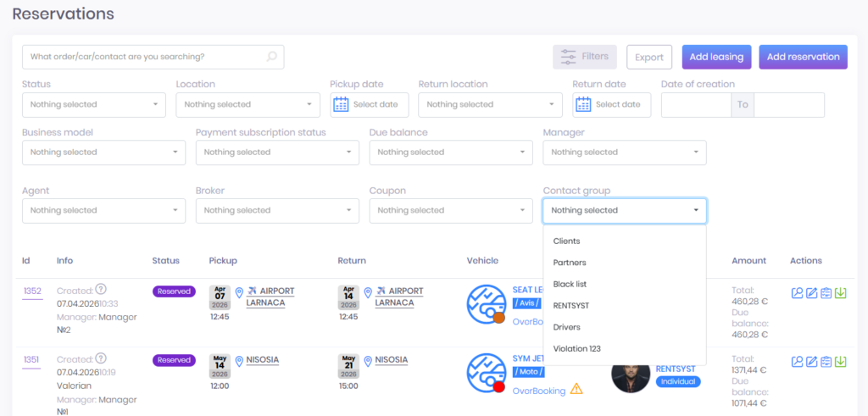Screen dimensions: 868x416
Task: Click the Add reservation button
Action: (802, 57)
